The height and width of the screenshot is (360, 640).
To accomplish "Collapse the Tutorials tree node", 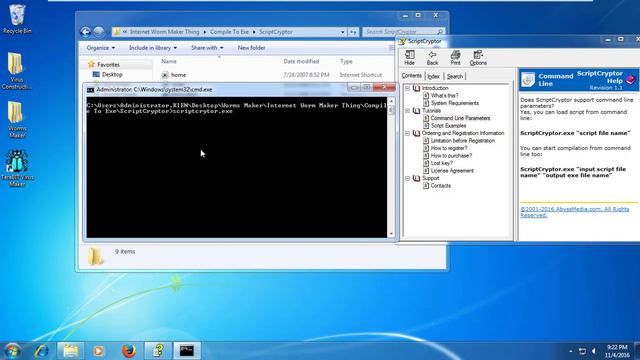I will (x=407, y=111).
